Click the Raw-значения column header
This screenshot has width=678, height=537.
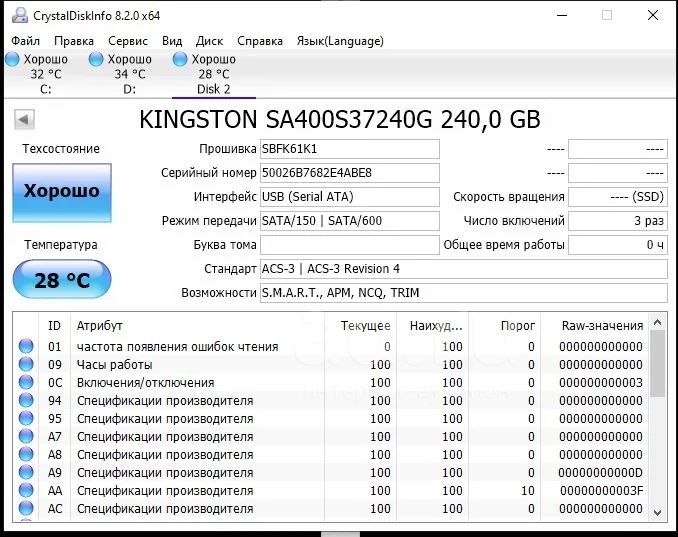(x=595, y=326)
